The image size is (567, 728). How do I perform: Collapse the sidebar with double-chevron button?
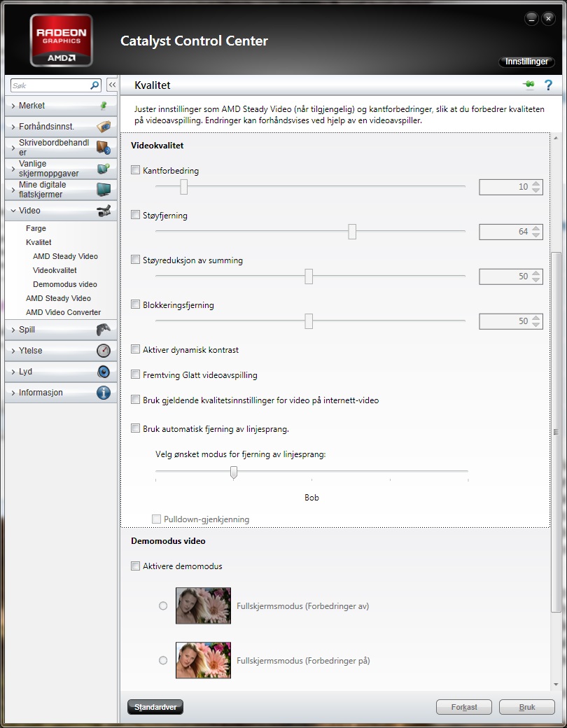[111, 85]
